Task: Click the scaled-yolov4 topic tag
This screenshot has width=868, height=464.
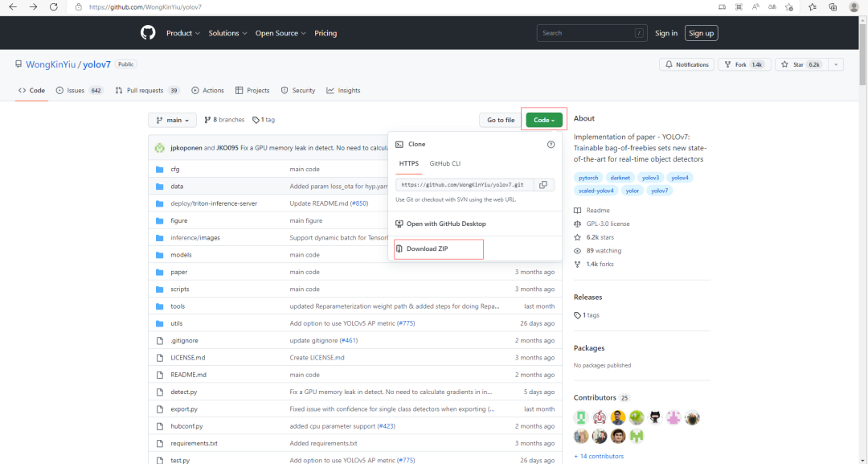Action: tap(596, 191)
